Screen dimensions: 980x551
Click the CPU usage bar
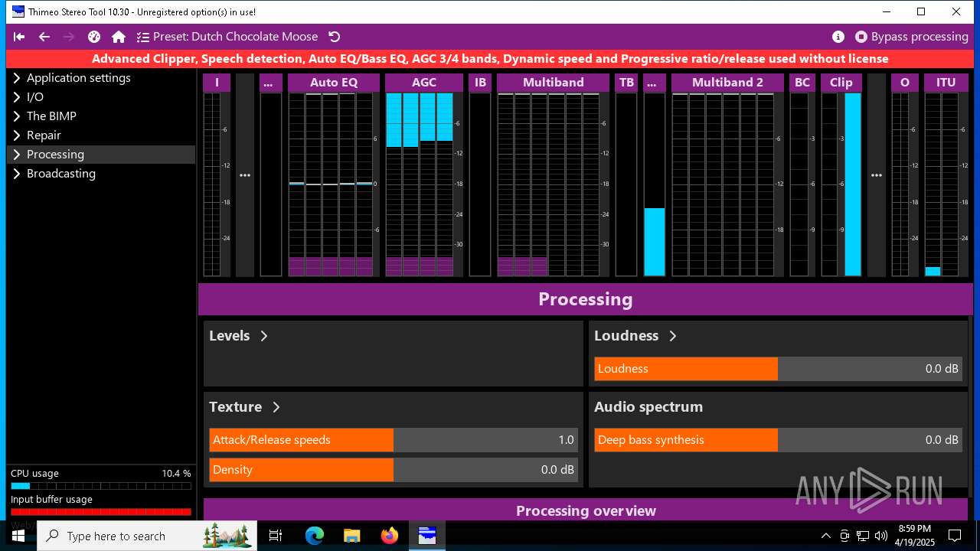(x=100, y=486)
